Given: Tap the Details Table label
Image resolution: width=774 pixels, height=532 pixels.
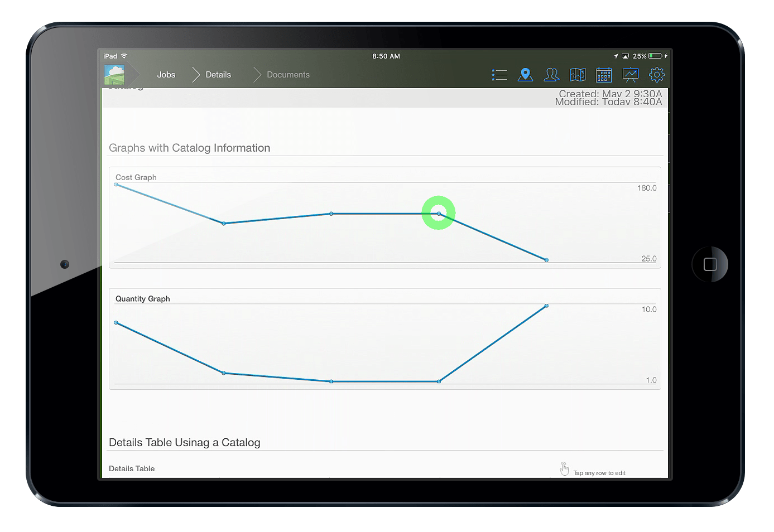Looking at the screenshot, I should 132,468.
